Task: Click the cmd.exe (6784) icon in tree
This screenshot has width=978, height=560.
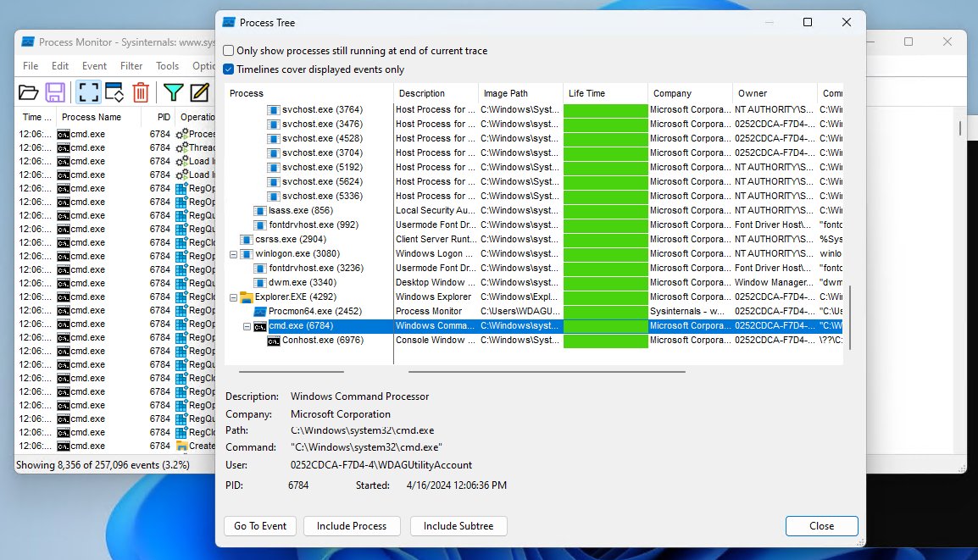Action: point(260,326)
